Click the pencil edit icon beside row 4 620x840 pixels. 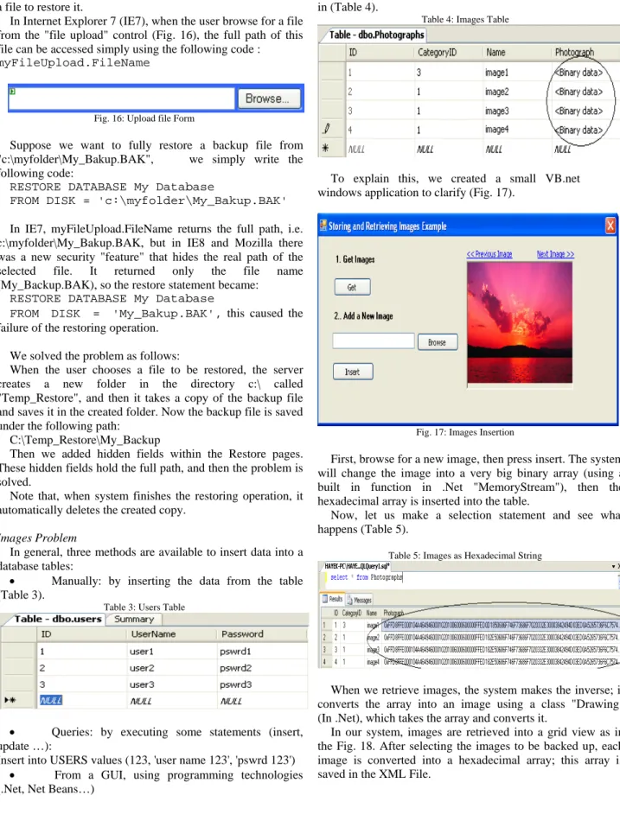pos(327,129)
